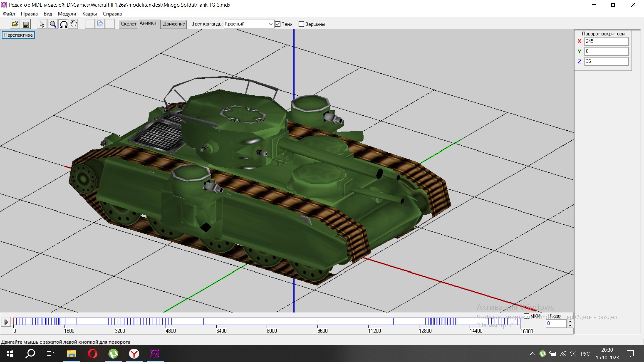Open the Кадры menu
Image resolution: width=644 pixels, height=362 pixels.
89,14
